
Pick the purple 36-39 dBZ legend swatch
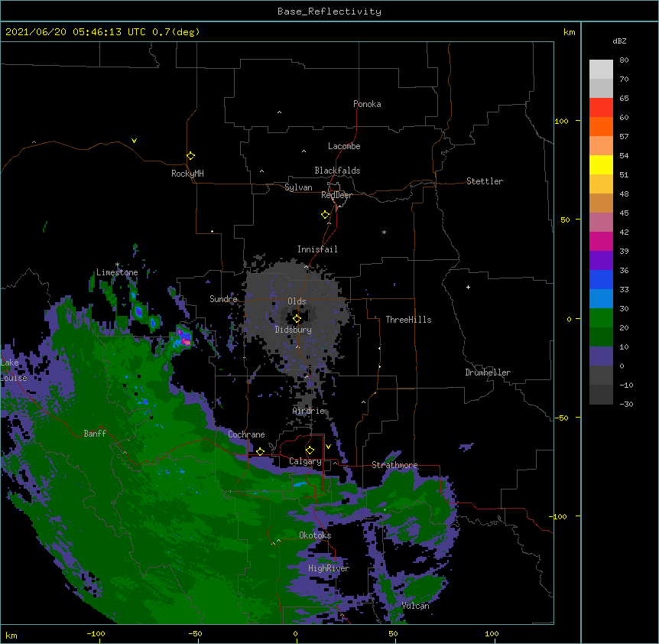(x=601, y=261)
